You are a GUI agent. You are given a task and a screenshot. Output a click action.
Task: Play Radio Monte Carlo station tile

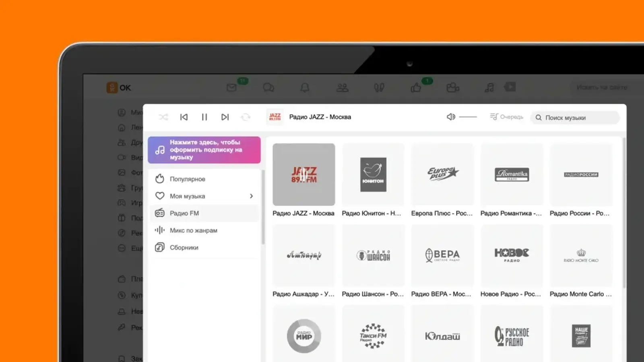coord(581,255)
